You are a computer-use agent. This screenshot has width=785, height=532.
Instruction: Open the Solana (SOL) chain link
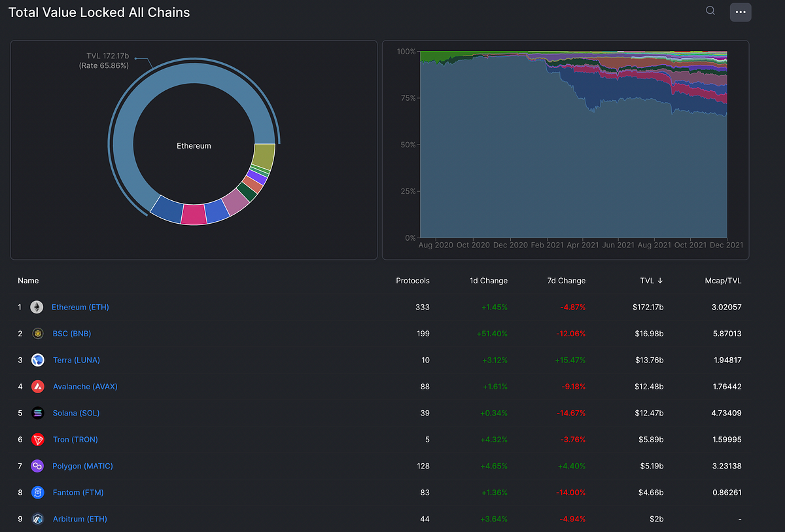pyautogui.click(x=76, y=413)
